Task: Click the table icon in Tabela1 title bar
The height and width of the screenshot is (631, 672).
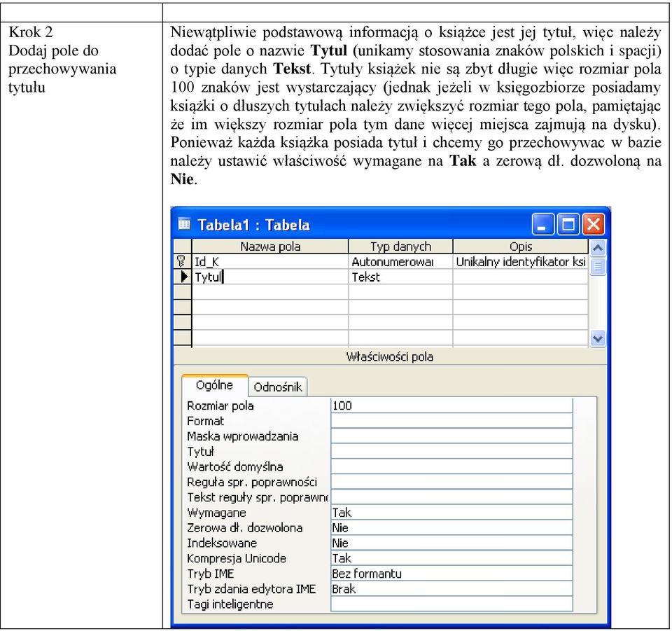Action: (x=184, y=224)
